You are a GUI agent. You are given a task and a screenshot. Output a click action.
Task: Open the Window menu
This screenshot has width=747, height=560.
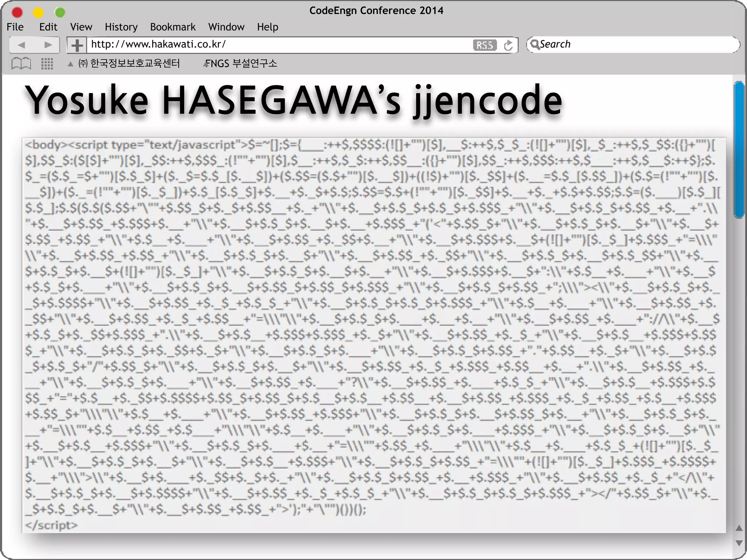point(226,27)
